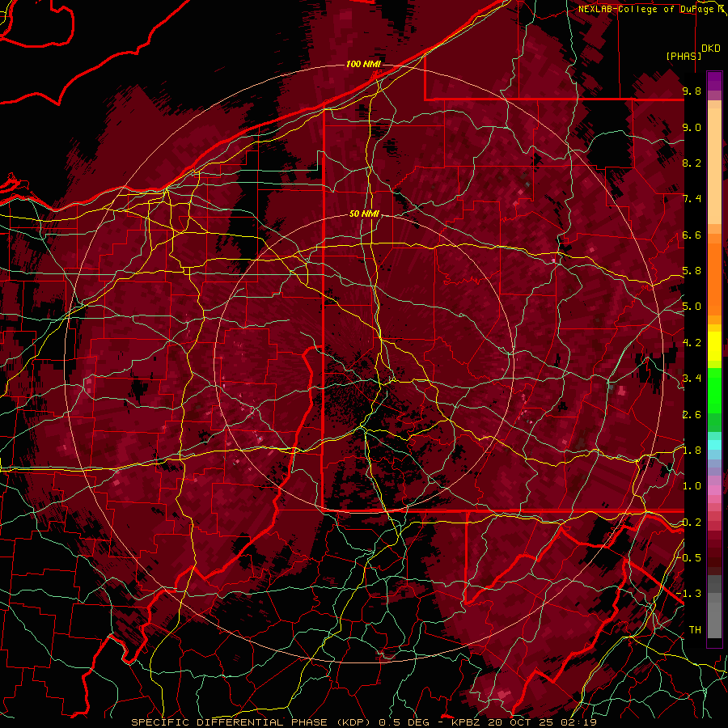The width and height of the screenshot is (728, 728).
Task: Click the 8.2 value on the scale
Action: [x=692, y=163]
